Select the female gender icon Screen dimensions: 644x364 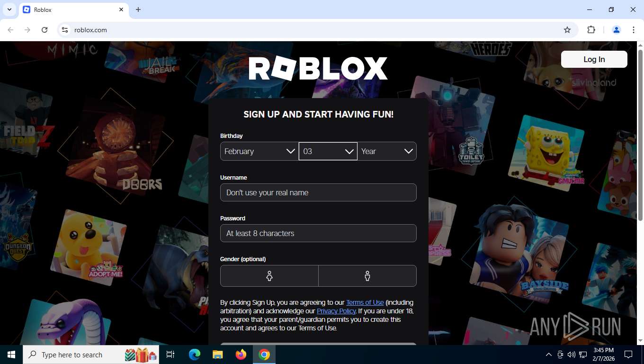point(269,276)
